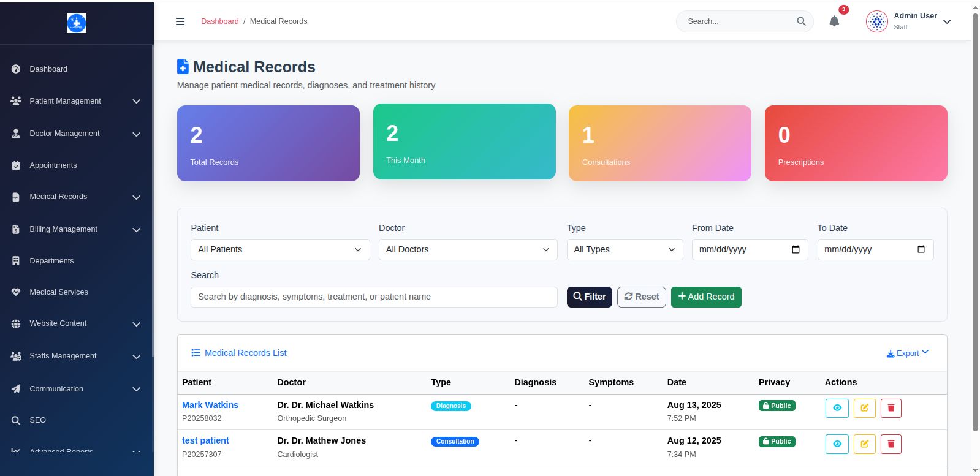The height and width of the screenshot is (476, 980).
Task: Open Appointments from the sidebar
Action: click(x=53, y=165)
